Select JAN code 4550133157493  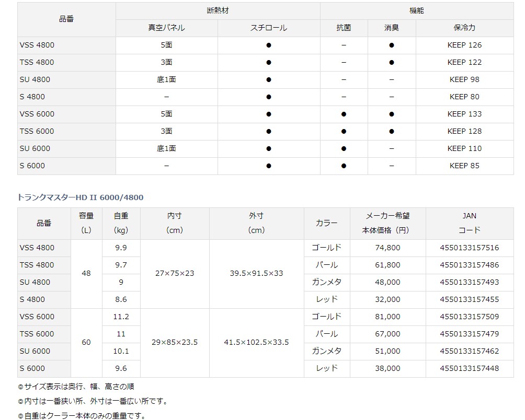coord(470,283)
